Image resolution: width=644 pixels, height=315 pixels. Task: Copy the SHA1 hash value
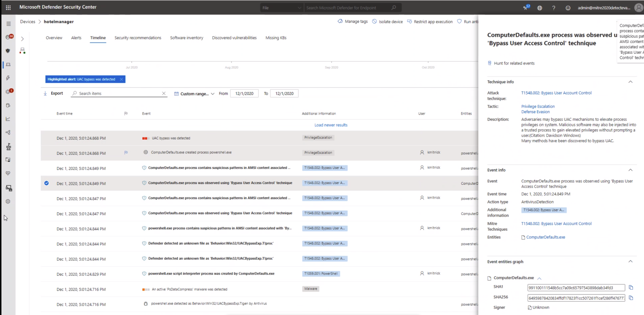[x=631, y=287]
